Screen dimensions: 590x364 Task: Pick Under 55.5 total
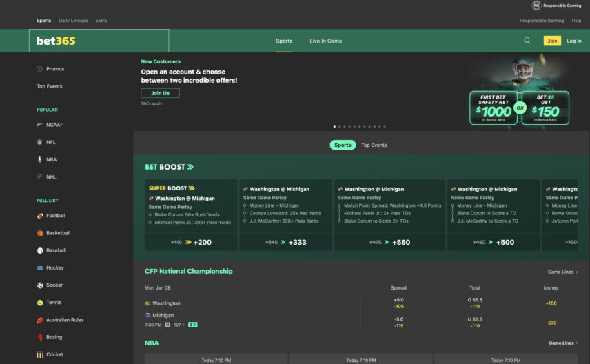475,323
